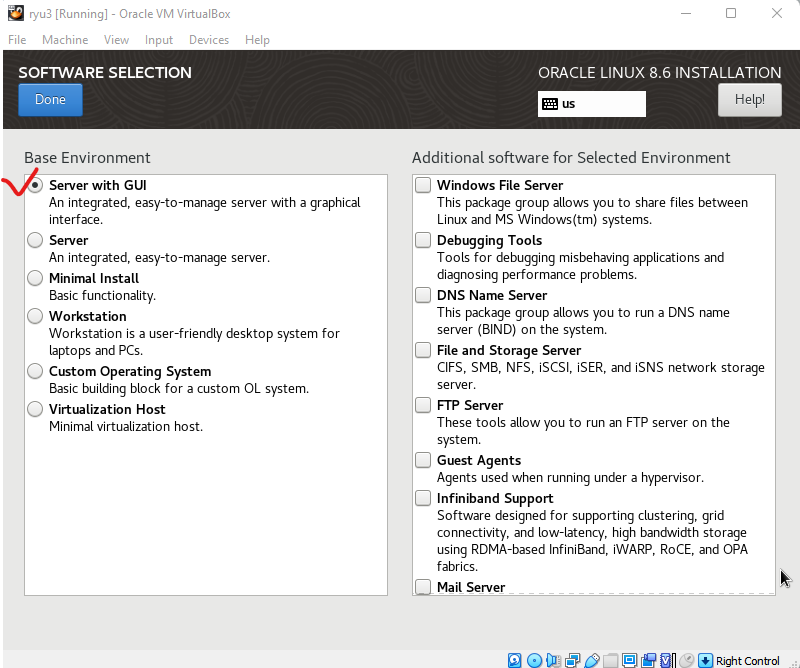Click the Right Control host key label
800x668 pixels.
[747, 661]
